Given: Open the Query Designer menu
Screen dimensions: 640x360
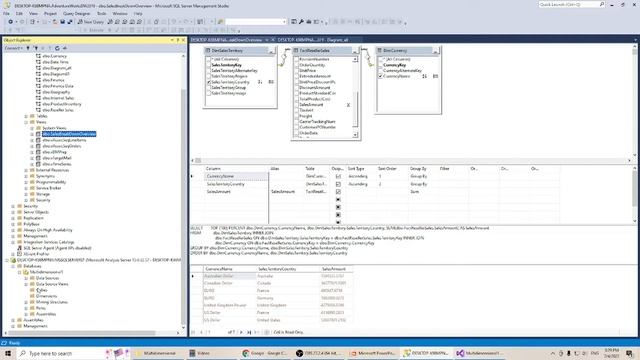Looking at the screenshot, I should (76, 13).
